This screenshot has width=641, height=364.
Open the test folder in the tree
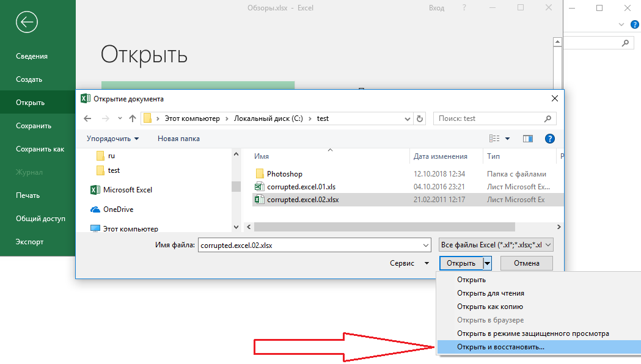pyautogui.click(x=108, y=170)
